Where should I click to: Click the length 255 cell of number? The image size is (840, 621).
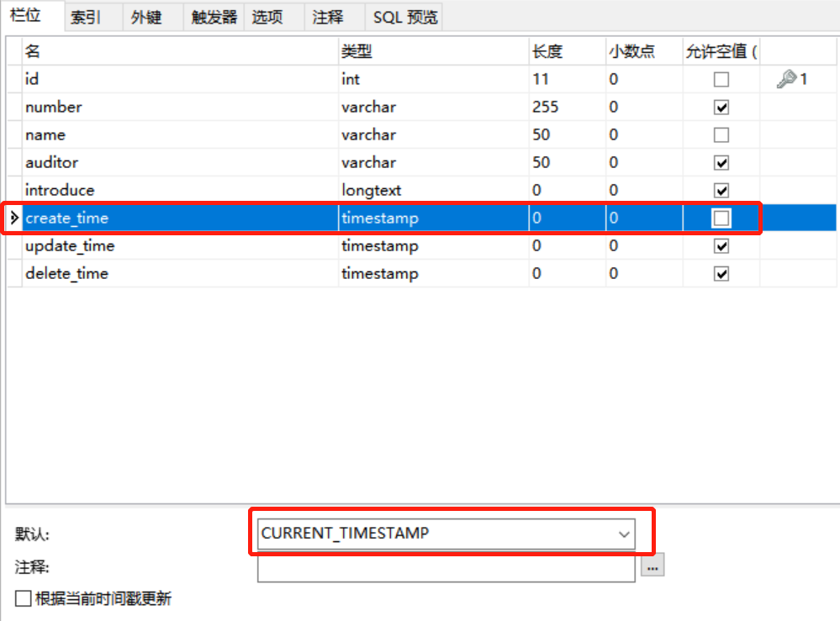[568, 107]
